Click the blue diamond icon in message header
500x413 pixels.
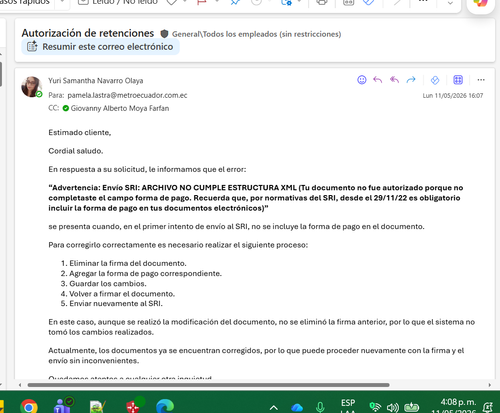(x=435, y=80)
